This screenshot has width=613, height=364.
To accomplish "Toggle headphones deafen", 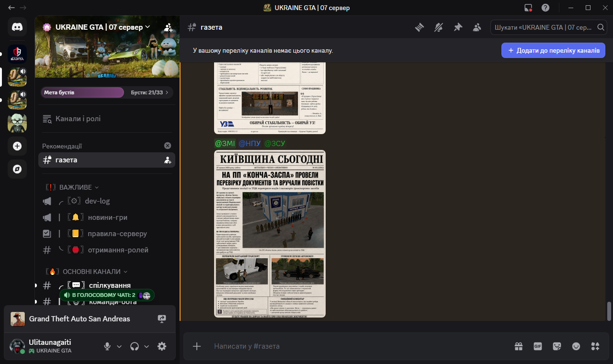I will pos(135,346).
